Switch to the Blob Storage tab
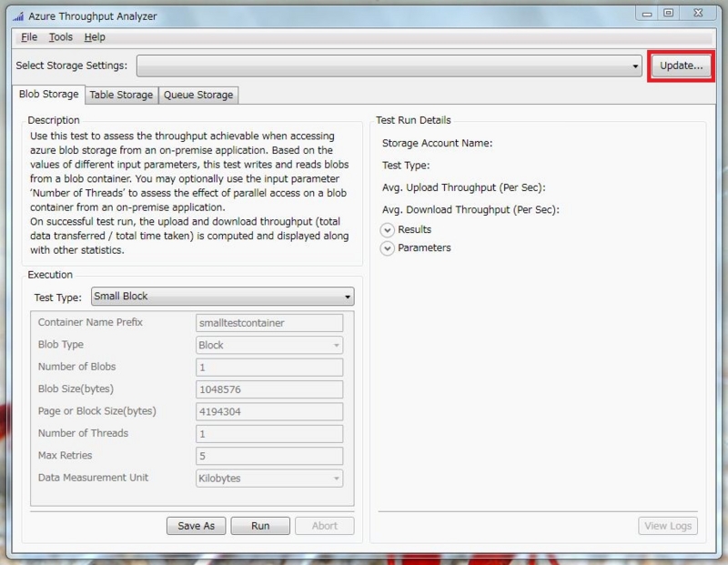 (49, 95)
